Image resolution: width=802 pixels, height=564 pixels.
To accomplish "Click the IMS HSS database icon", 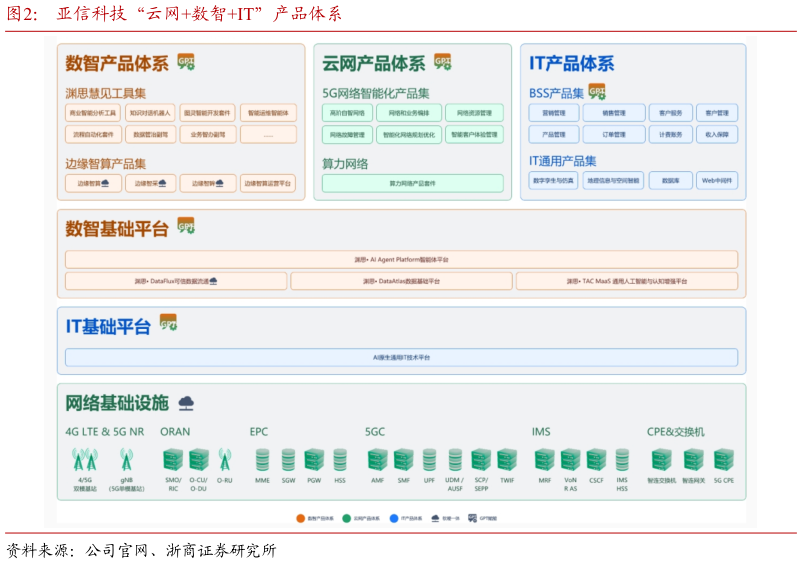I will click(622, 460).
